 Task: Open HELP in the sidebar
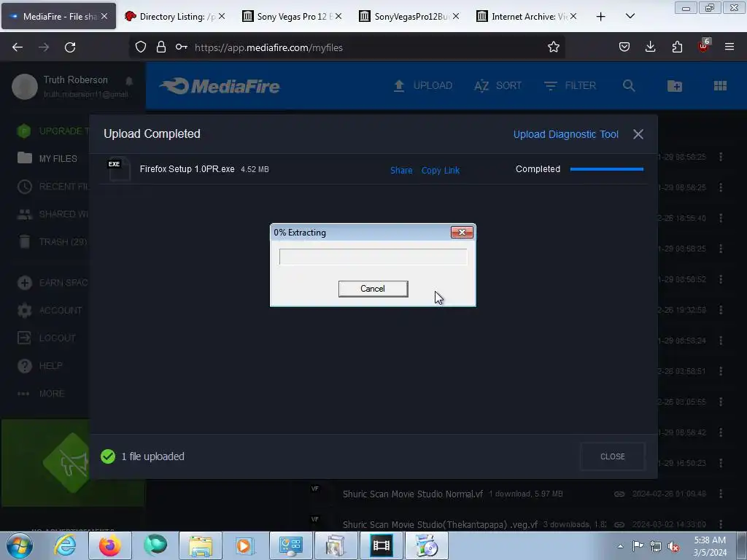40,366
